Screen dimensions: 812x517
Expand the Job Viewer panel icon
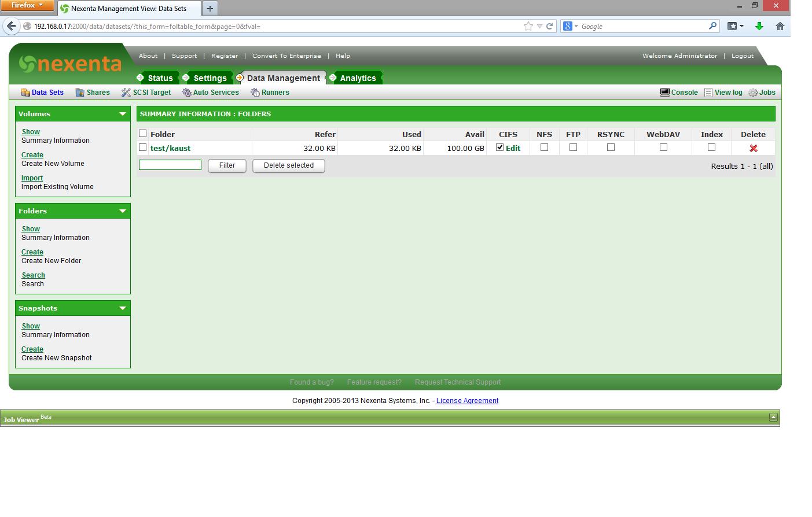(773, 417)
